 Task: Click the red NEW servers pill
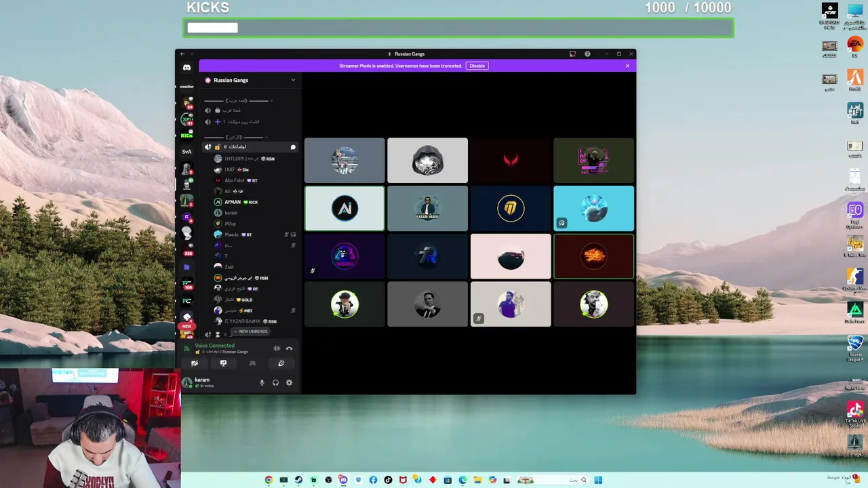(x=186, y=326)
